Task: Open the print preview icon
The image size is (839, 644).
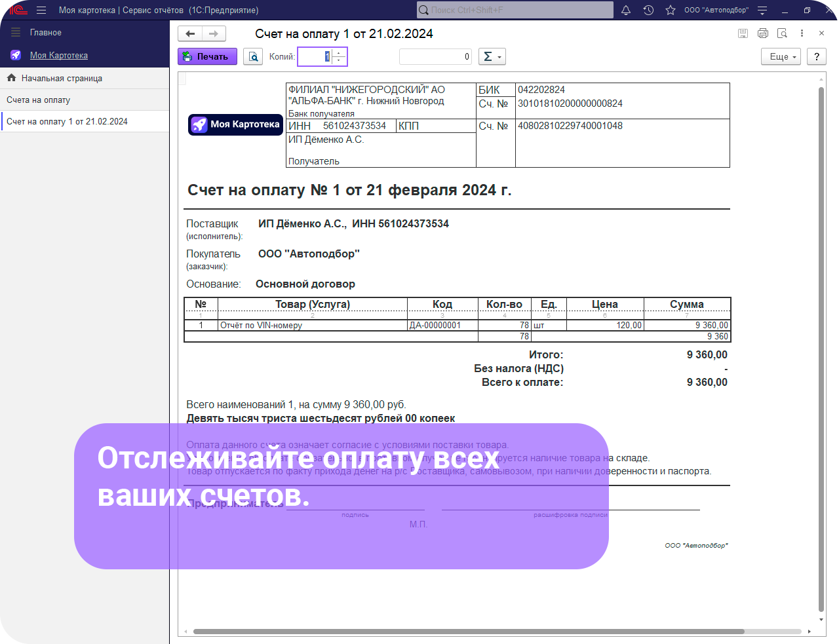Action: (253, 56)
